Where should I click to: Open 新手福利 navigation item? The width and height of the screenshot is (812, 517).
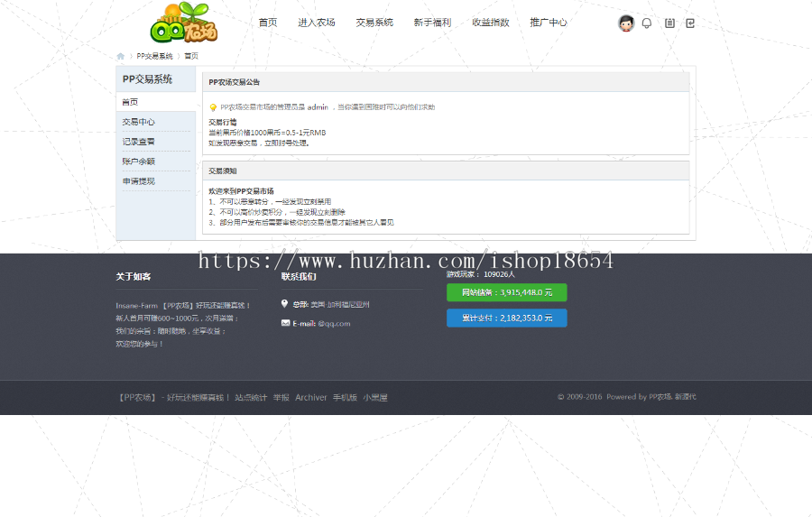tap(432, 23)
